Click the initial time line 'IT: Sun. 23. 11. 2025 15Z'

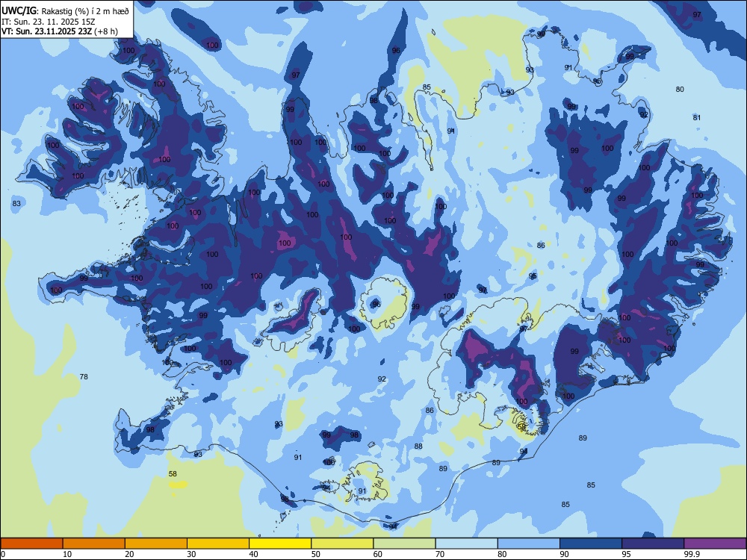click(x=48, y=22)
